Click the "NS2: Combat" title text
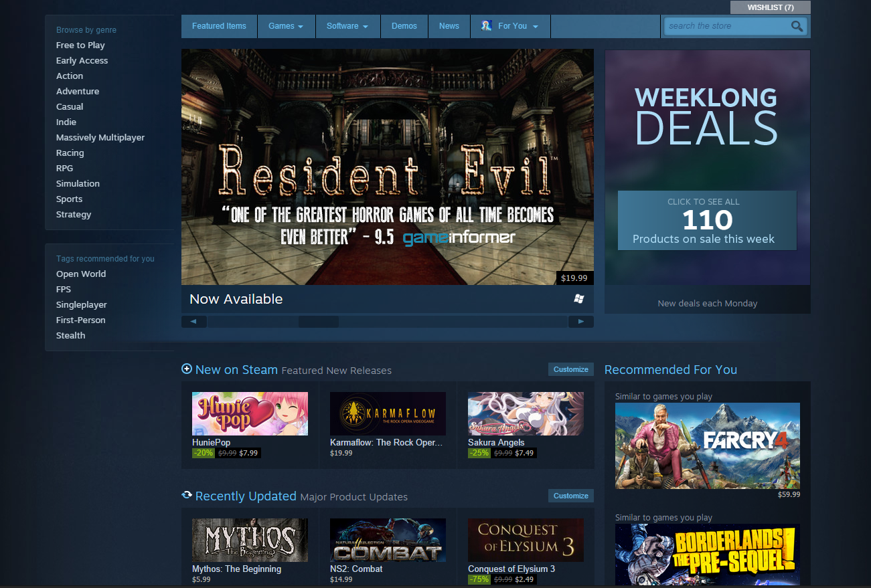The width and height of the screenshot is (871, 588). 356,569
